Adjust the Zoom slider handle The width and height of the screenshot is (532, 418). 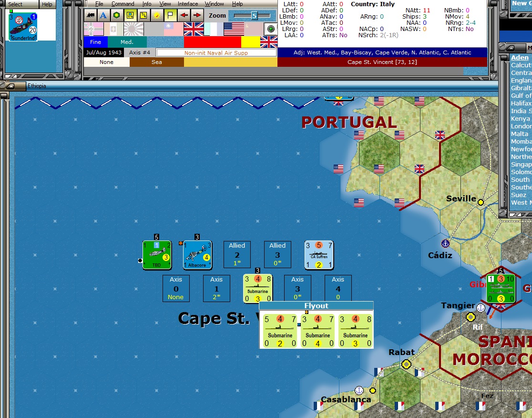pyautogui.click(x=254, y=16)
